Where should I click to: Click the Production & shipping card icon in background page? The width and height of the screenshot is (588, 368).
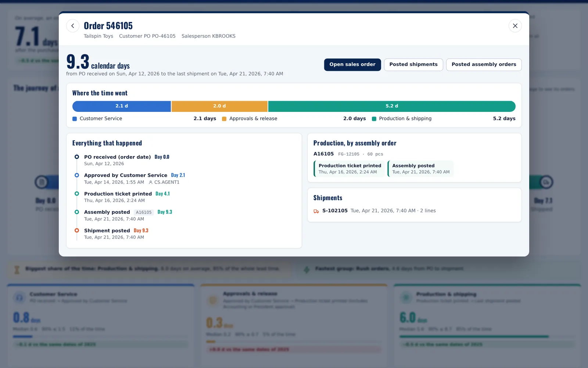coord(406,297)
